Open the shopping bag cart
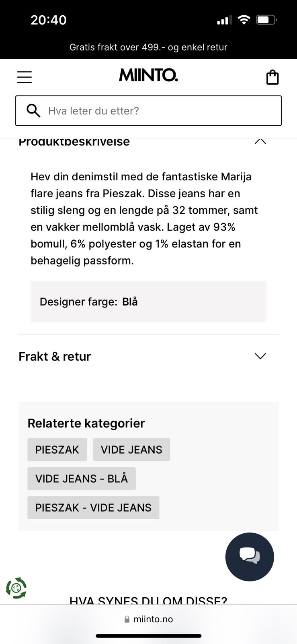Image resolution: width=297 pixels, height=644 pixels. (272, 77)
